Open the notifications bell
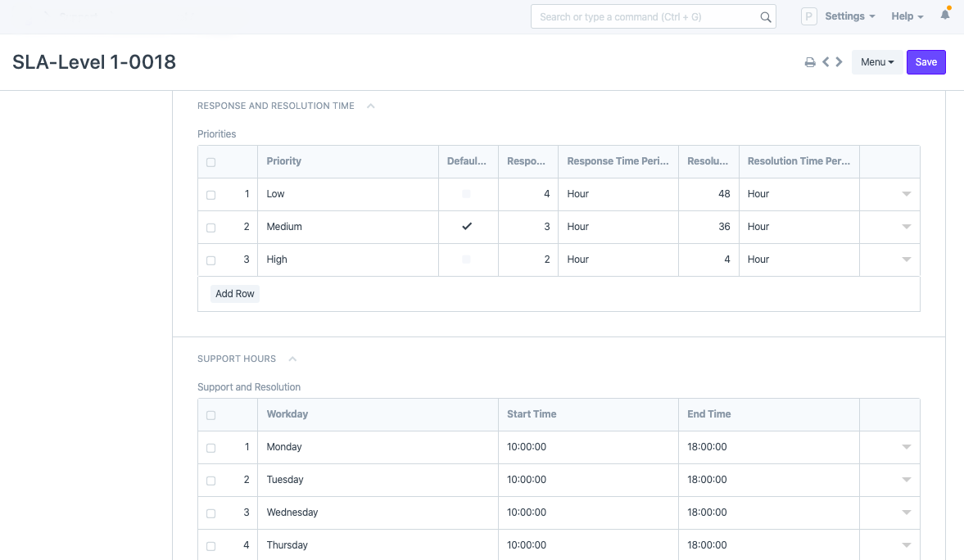 tap(945, 16)
